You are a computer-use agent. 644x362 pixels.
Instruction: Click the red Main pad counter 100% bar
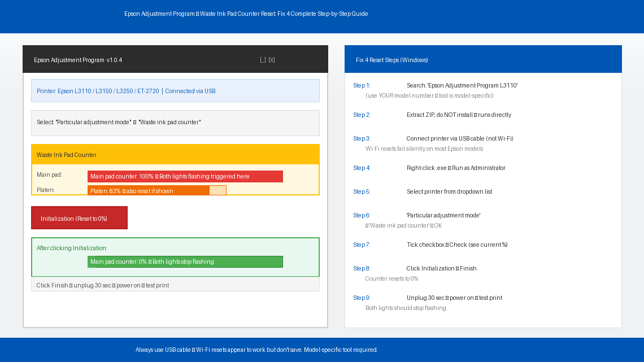tap(185, 176)
